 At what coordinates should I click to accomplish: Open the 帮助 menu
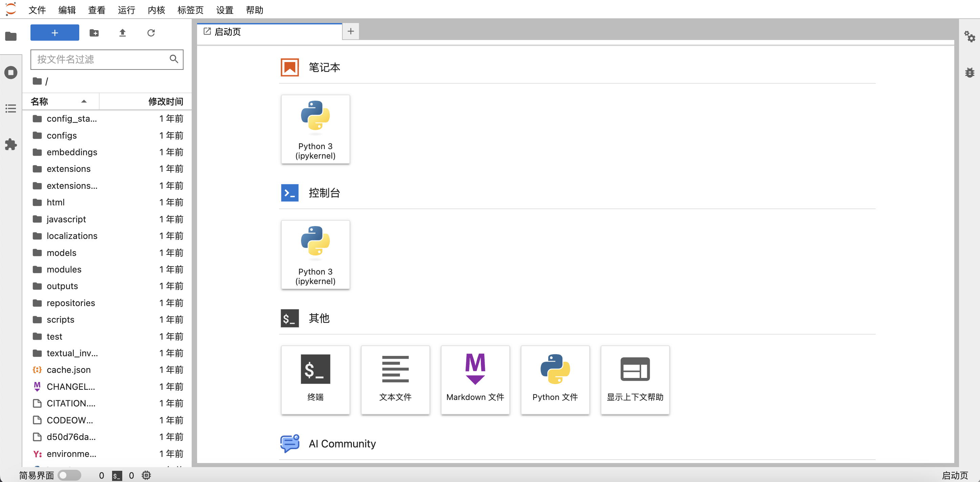(255, 10)
